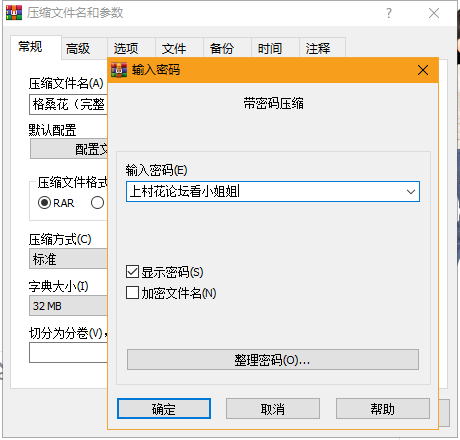
Task: Click the 整理密码 button
Action: pyautogui.click(x=273, y=360)
